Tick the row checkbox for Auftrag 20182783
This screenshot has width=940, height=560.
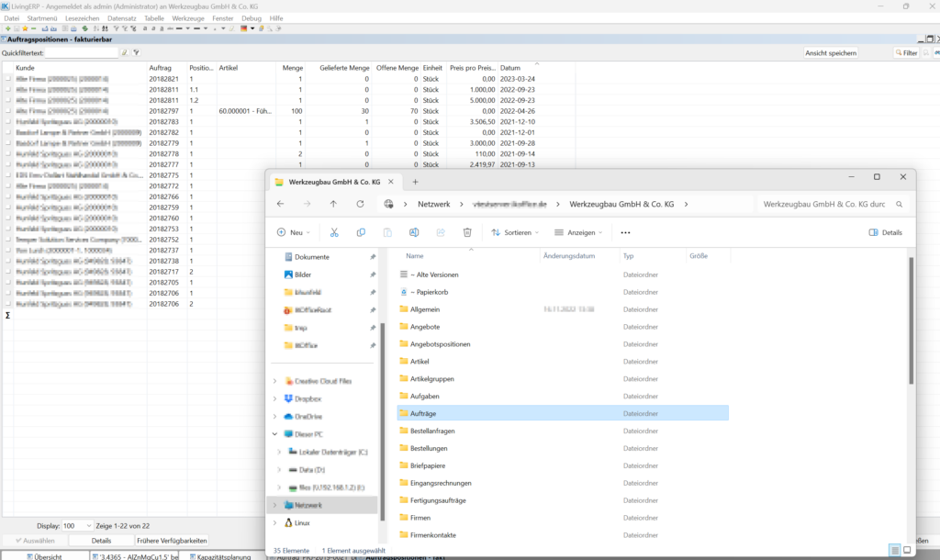click(x=7, y=122)
